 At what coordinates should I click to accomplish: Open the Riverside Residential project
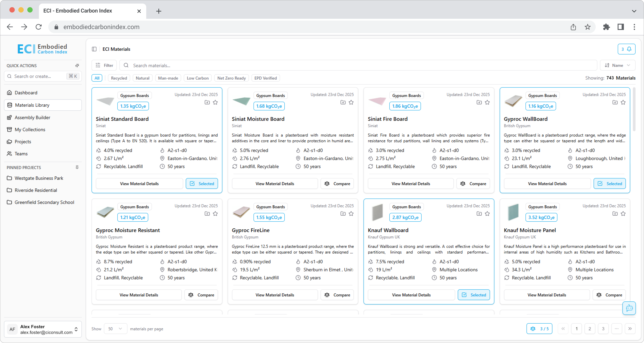pyautogui.click(x=43, y=190)
